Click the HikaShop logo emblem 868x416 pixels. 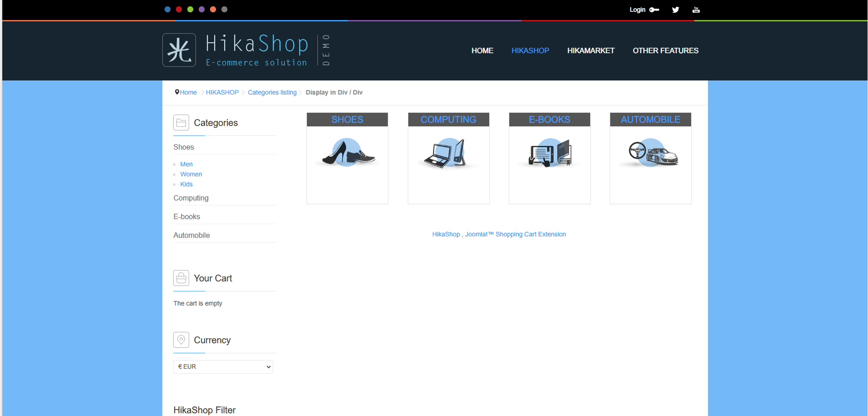(x=179, y=50)
